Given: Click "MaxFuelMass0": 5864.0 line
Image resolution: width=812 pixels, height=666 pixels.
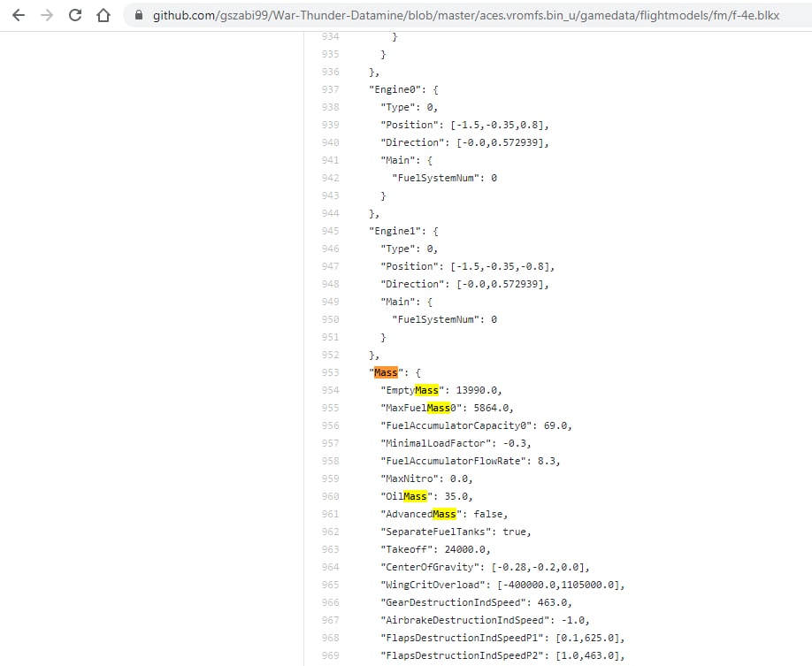Looking at the screenshot, I should [x=447, y=408].
